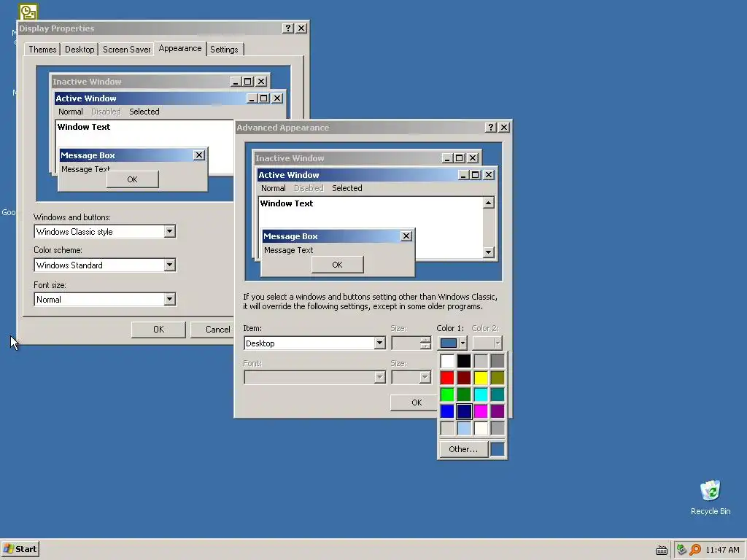Pick the olive color swatch
The height and width of the screenshot is (560, 747).
coord(498,378)
